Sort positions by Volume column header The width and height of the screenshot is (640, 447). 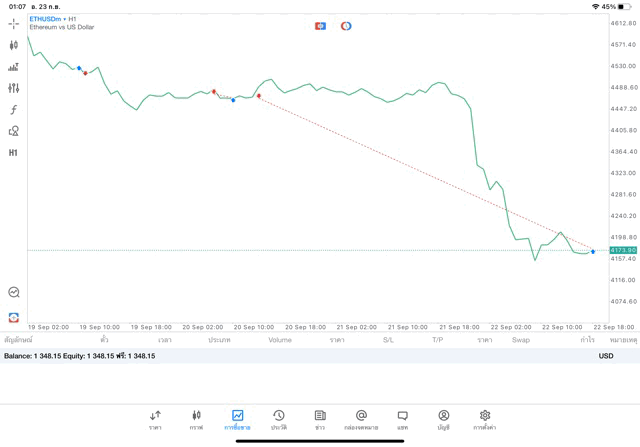point(280,340)
